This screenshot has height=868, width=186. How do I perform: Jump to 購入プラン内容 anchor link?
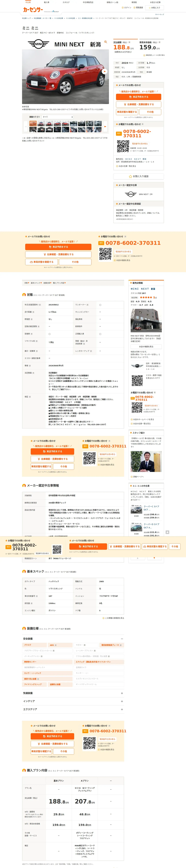click(x=59, y=283)
